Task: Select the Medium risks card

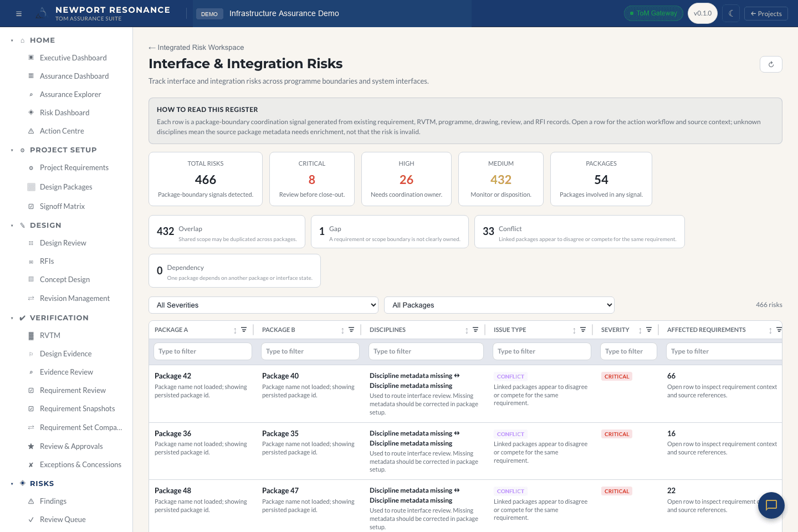Action: (501, 179)
